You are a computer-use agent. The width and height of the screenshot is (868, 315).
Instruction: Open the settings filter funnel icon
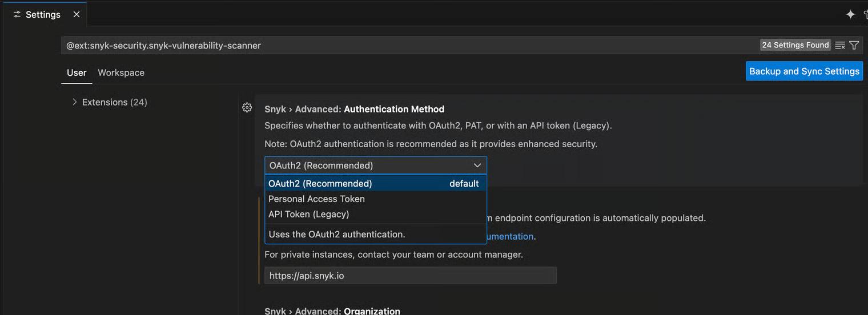coord(854,45)
